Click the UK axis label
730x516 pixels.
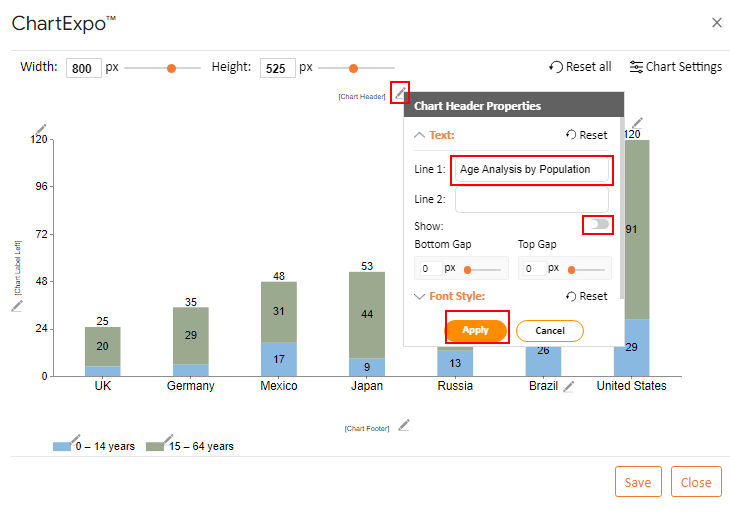(x=103, y=386)
